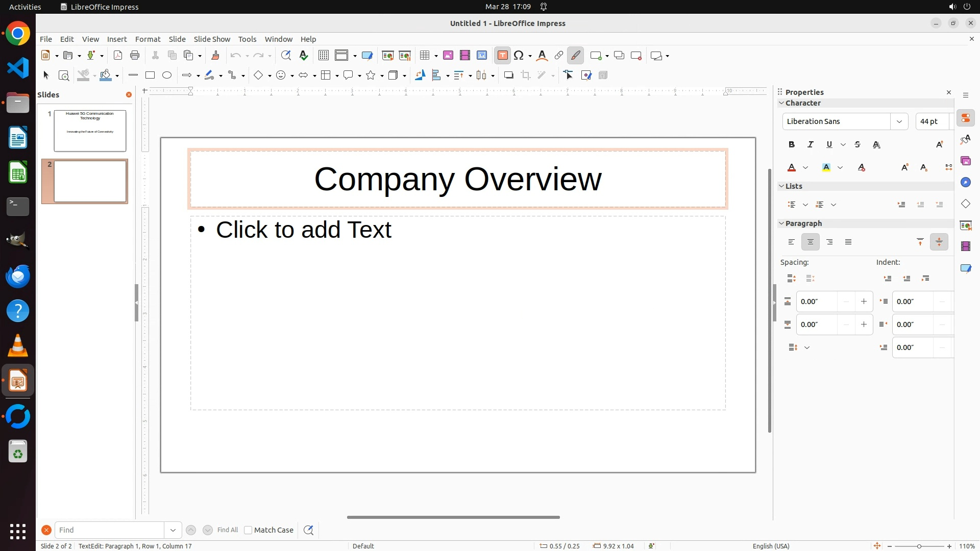
Task: Collapse the Paragraph section
Action: [781, 223]
